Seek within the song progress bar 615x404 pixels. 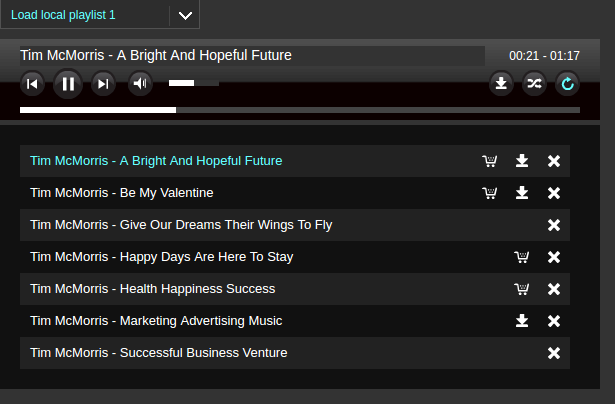300,109
